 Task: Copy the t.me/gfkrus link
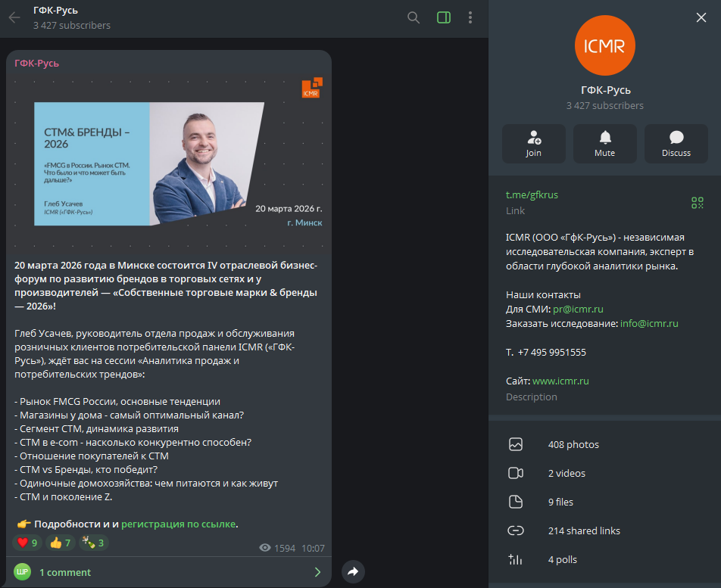(532, 194)
